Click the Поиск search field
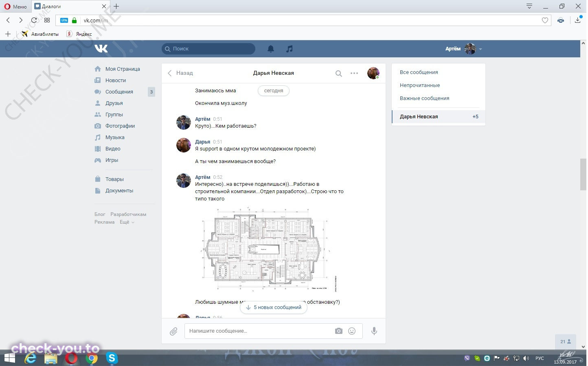Screen dimensions: 588x366 pyautogui.click(x=208, y=49)
